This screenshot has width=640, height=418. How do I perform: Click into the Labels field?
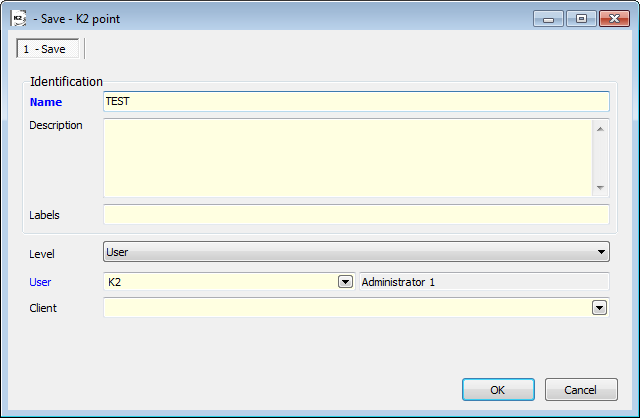click(356, 214)
